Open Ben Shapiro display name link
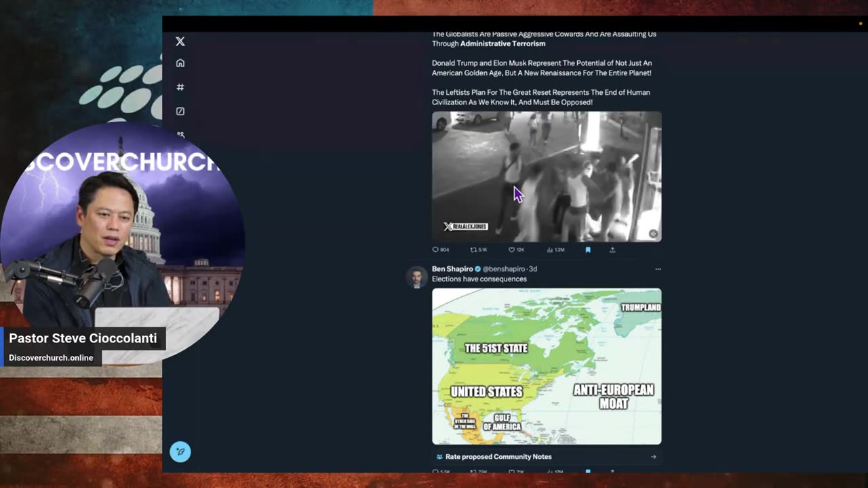The width and height of the screenshot is (868, 488). (452, 269)
